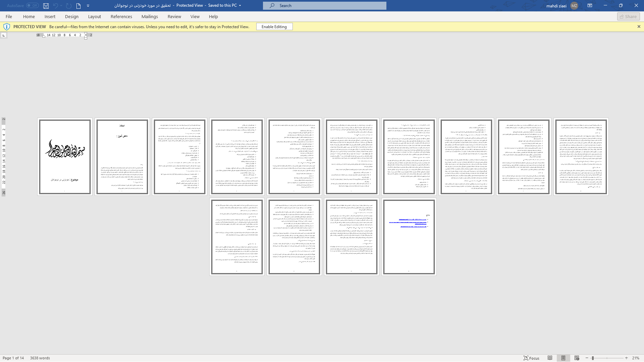
Task: Click the Save icon in the toolbar
Action: [46, 5]
